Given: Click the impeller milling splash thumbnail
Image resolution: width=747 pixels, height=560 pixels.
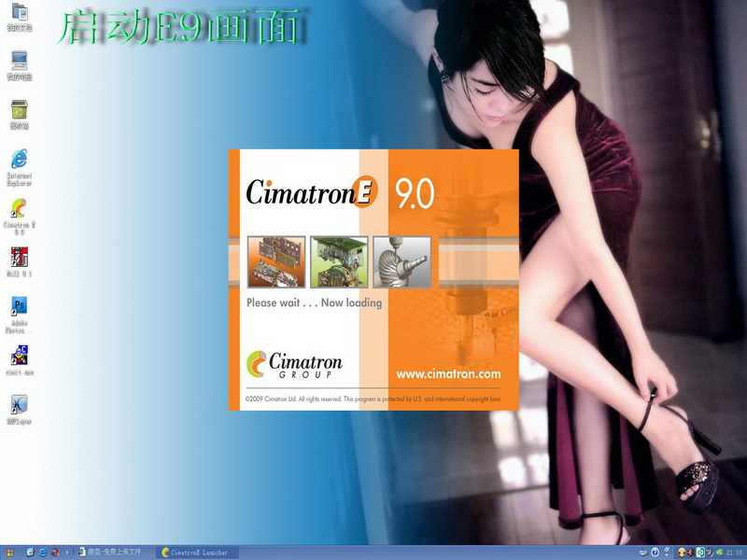Looking at the screenshot, I should point(402,262).
